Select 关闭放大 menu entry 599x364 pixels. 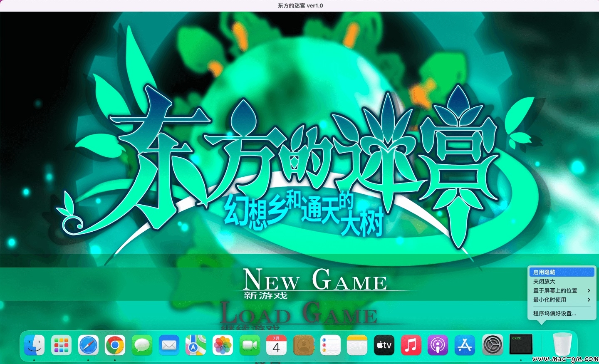pos(562,281)
